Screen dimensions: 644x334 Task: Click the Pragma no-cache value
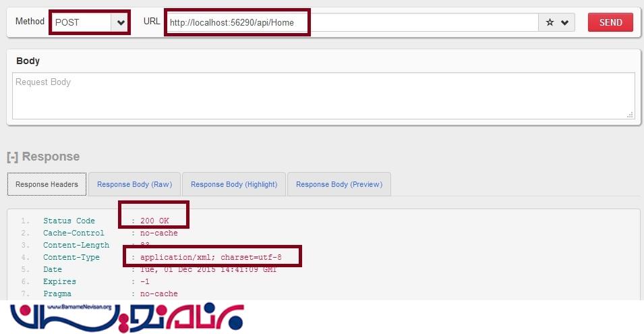[x=159, y=294]
